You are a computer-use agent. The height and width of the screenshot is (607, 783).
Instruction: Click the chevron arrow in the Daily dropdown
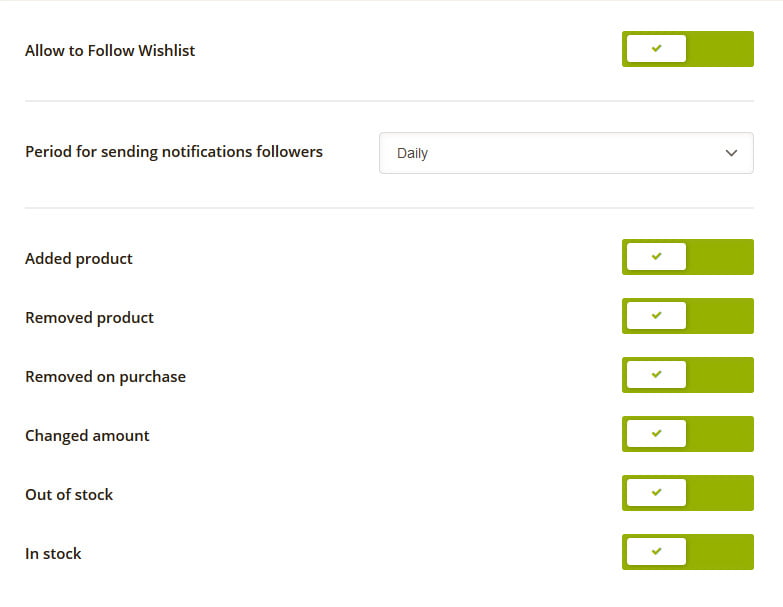click(731, 153)
